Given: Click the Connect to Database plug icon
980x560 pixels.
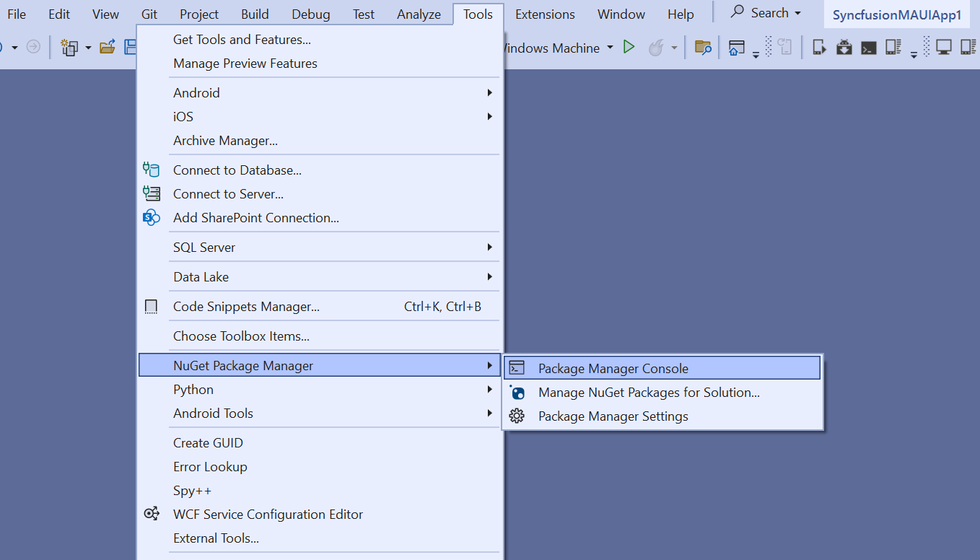Looking at the screenshot, I should click(151, 170).
